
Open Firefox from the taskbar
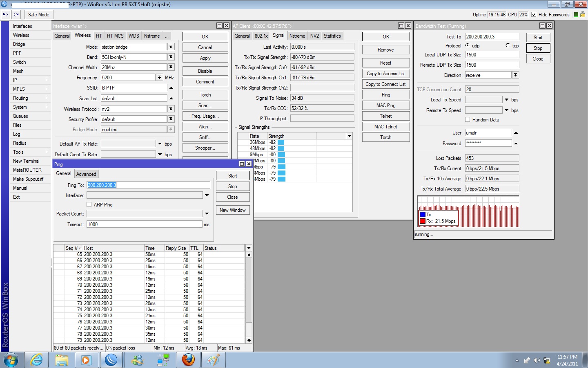click(x=188, y=360)
